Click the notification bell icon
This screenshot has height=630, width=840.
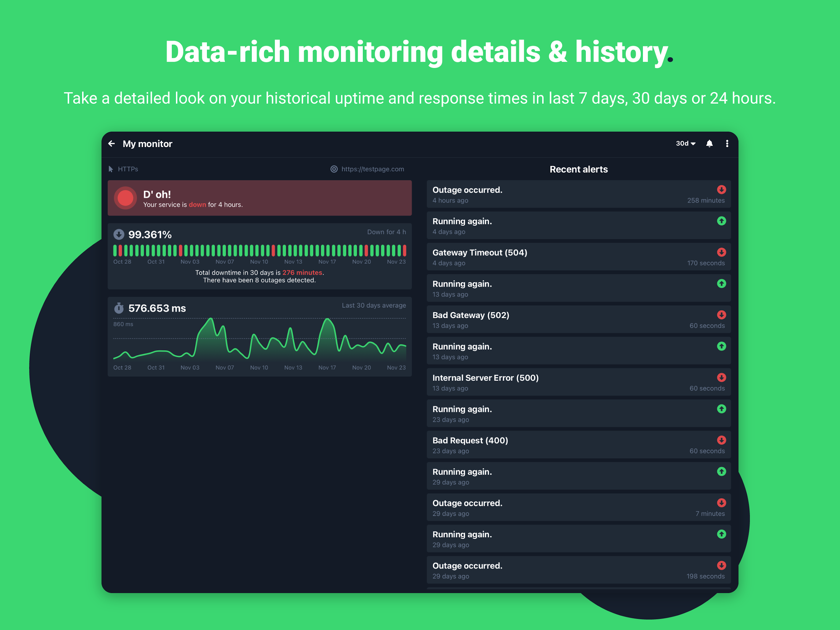click(x=709, y=144)
